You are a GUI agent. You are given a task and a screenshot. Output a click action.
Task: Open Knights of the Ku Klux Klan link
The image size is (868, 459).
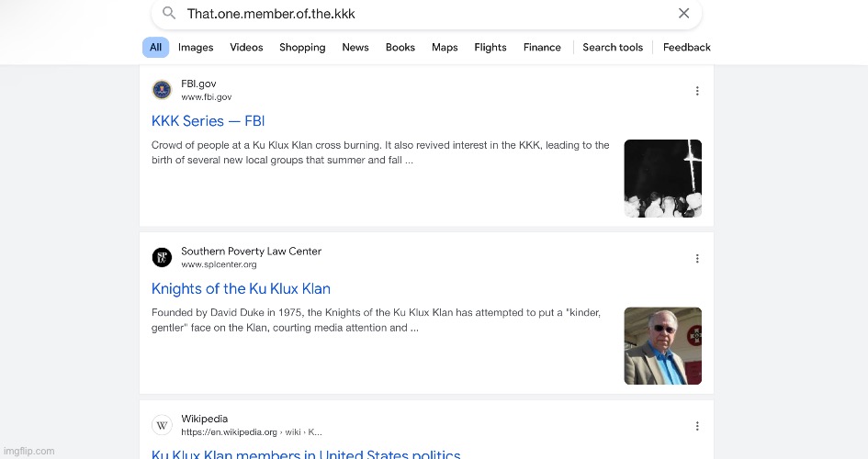241,288
